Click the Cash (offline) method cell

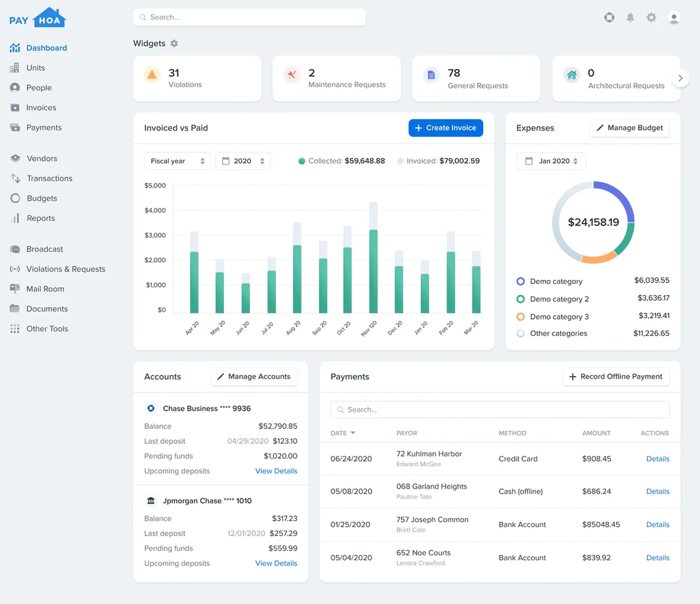520,491
